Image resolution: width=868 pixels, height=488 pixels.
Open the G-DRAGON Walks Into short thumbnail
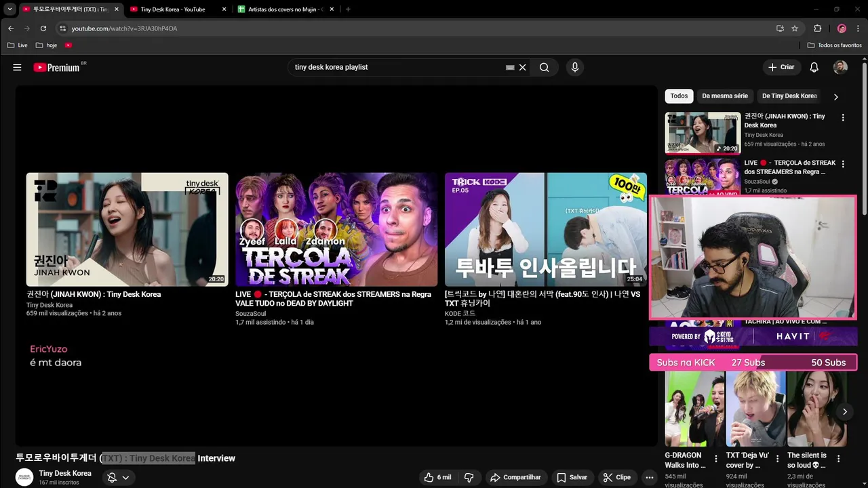[694, 409]
